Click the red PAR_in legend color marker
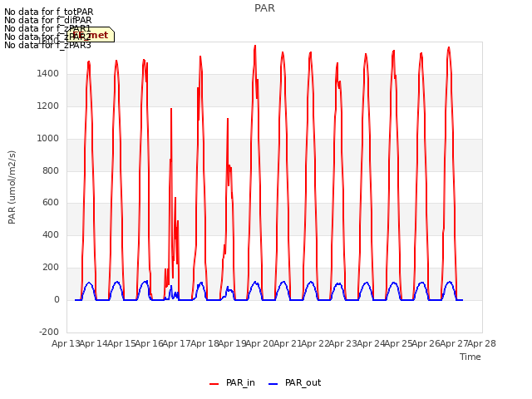532x399 pixels. [214, 384]
